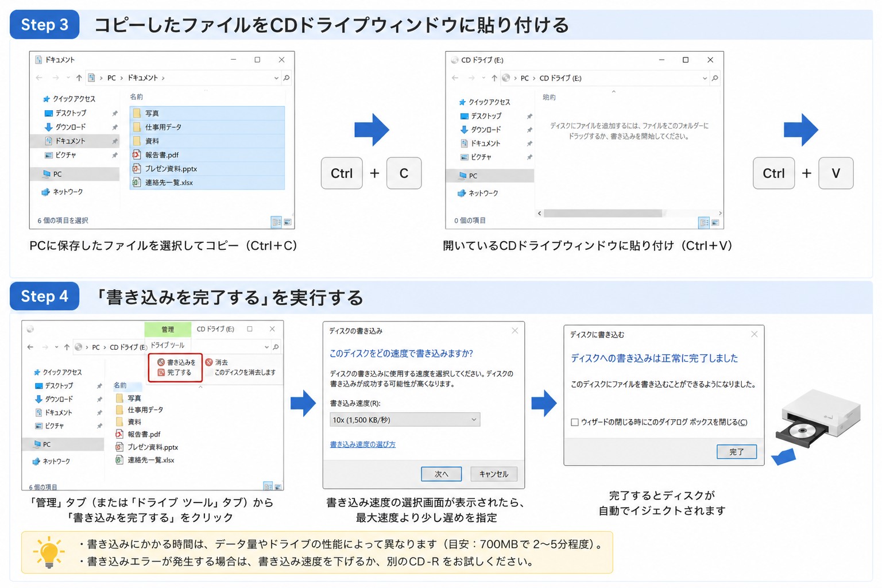Click back arrow in the 管理 tab window
This screenshot has width=882, height=588.
[30, 347]
